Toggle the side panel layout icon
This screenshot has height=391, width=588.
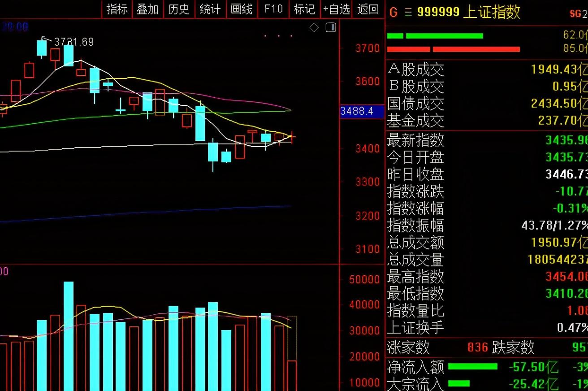[x=331, y=28]
